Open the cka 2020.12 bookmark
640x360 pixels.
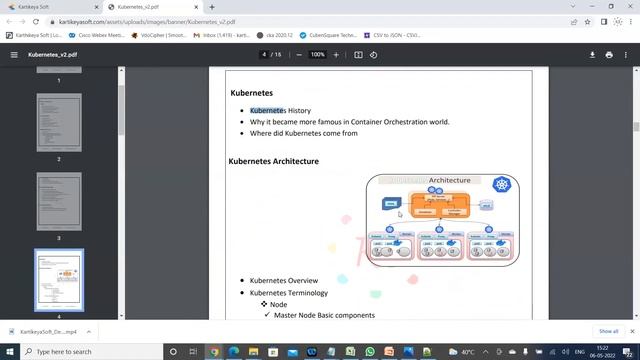pos(275,36)
